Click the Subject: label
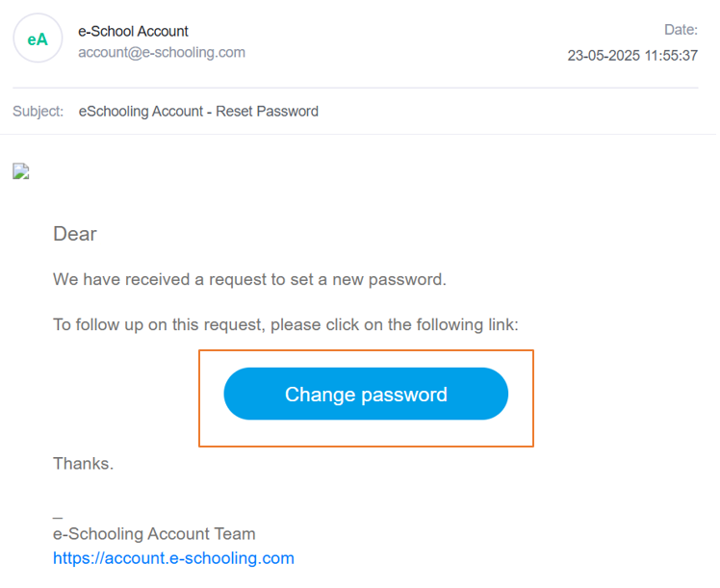 (x=39, y=111)
